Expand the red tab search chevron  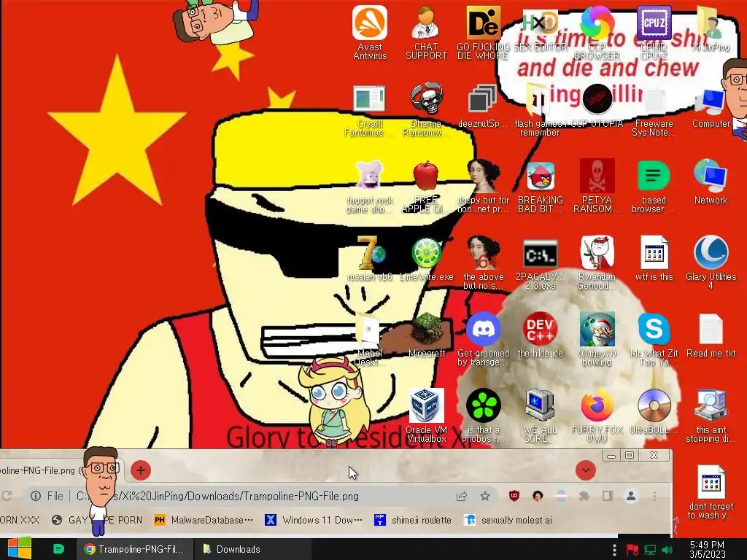(586, 470)
